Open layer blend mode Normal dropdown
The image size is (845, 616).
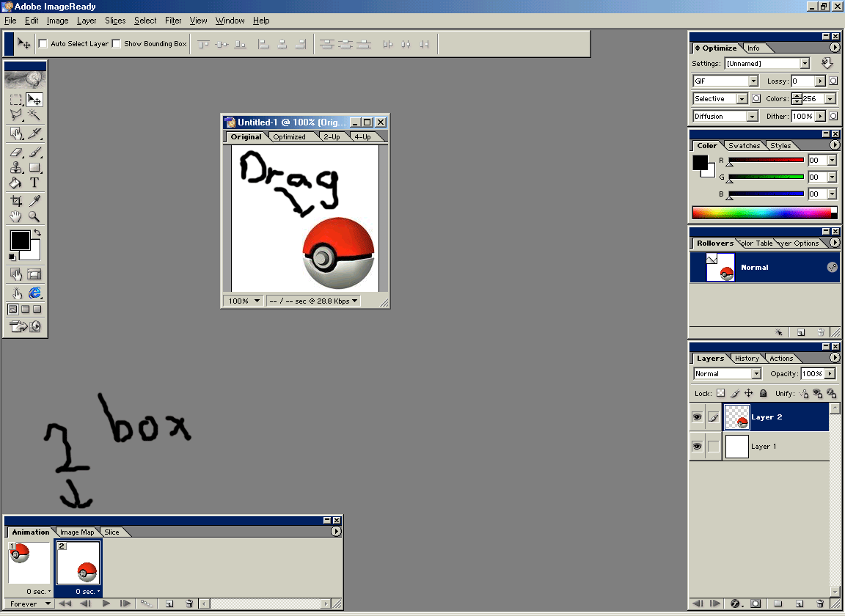click(x=757, y=373)
